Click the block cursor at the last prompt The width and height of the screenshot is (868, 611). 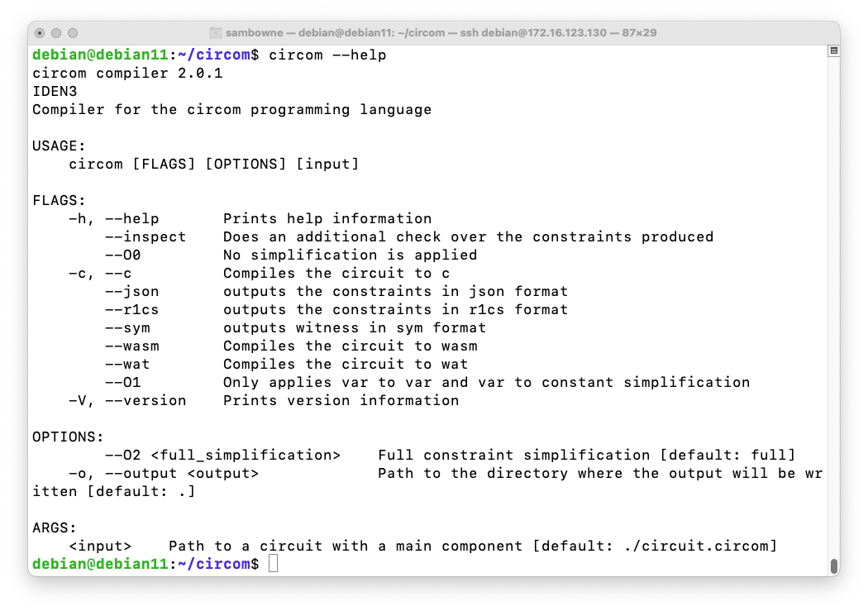(274, 564)
